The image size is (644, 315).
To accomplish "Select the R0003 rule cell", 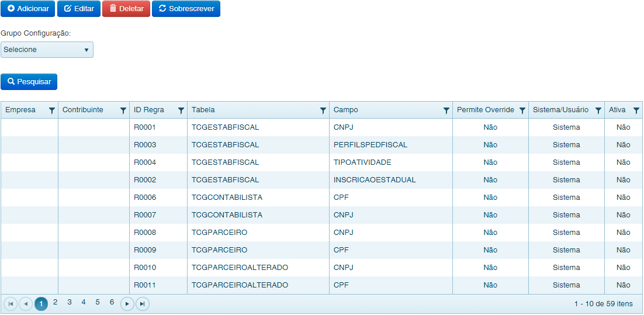I will 158,145.
